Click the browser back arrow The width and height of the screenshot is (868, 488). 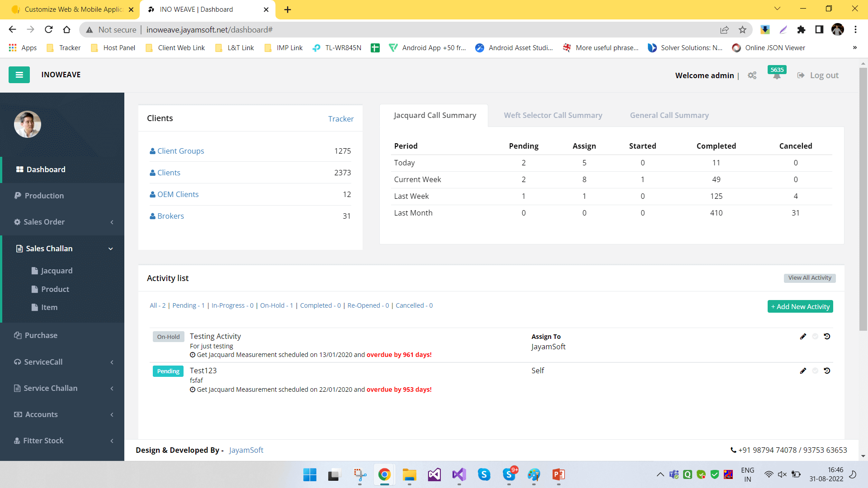click(x=12, y=29)
